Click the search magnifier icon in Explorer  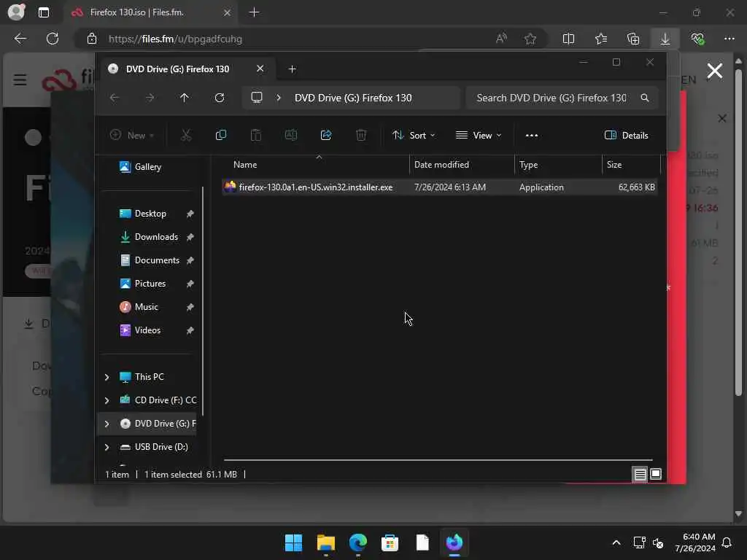[x=645, y=98]
